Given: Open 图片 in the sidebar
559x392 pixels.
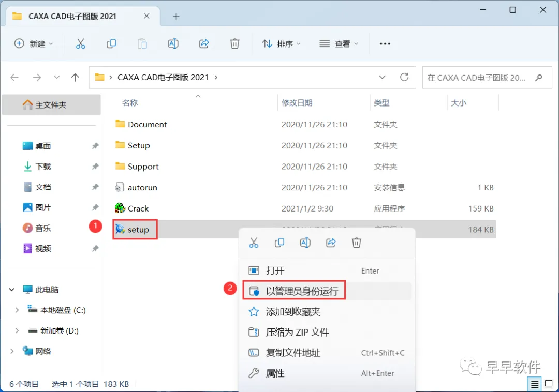Looking at the screenshot, I should [x=43, y=207].
